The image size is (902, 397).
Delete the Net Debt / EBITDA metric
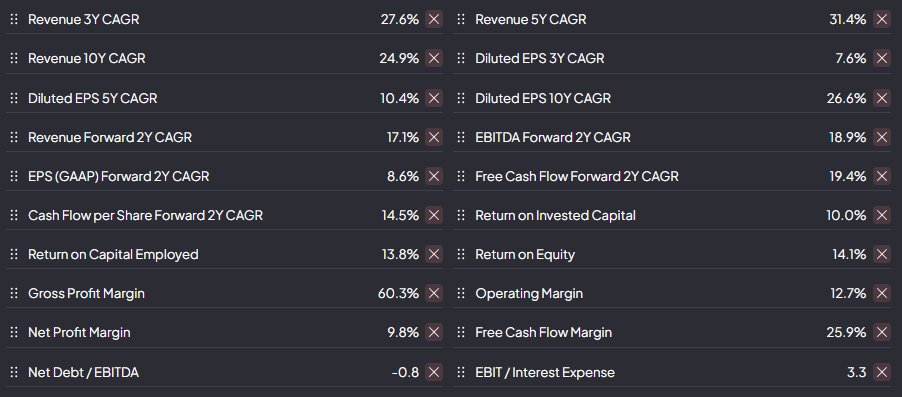point(434,372)
